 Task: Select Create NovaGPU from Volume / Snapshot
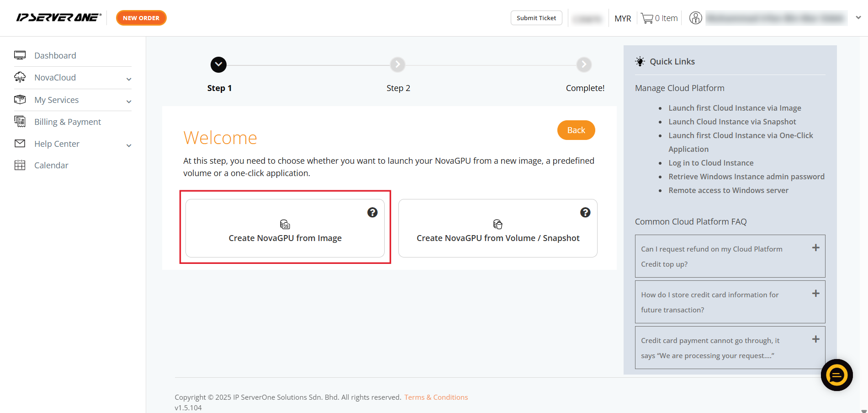click(498, 228)
